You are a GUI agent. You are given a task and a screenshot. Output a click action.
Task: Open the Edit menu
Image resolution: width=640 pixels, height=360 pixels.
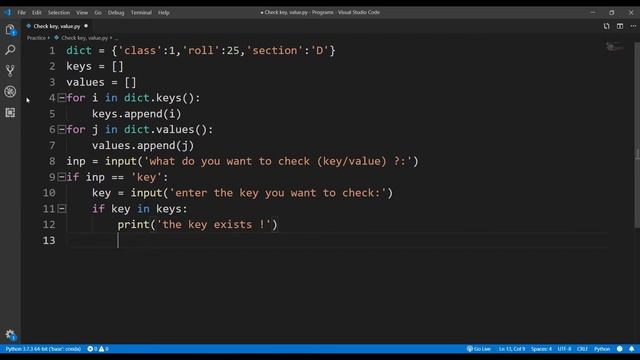click(x=37, y=13)
